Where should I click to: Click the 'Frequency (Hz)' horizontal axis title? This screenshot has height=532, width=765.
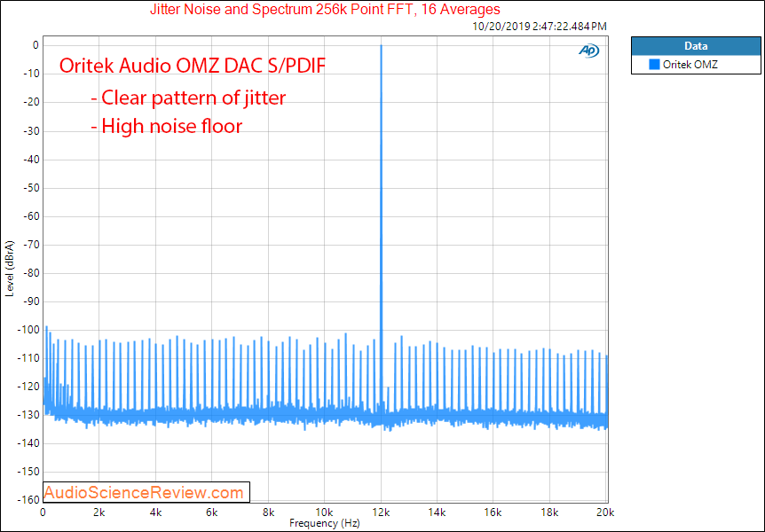[325, 524]
